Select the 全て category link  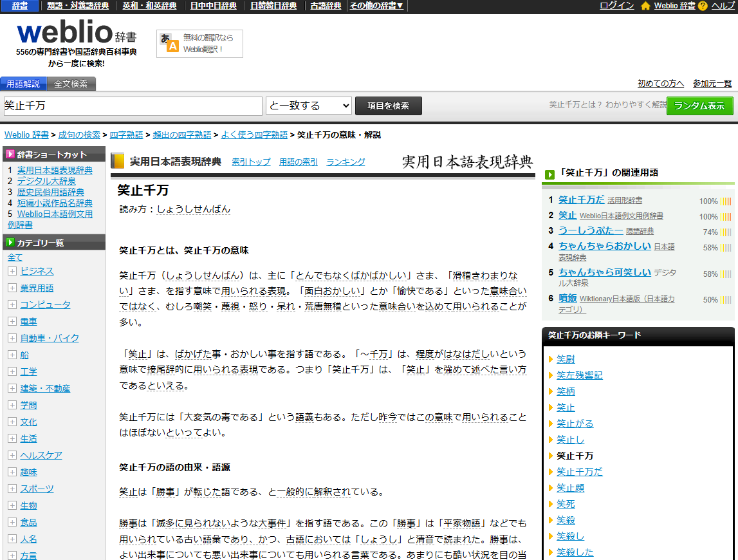(x=15, y=257)
